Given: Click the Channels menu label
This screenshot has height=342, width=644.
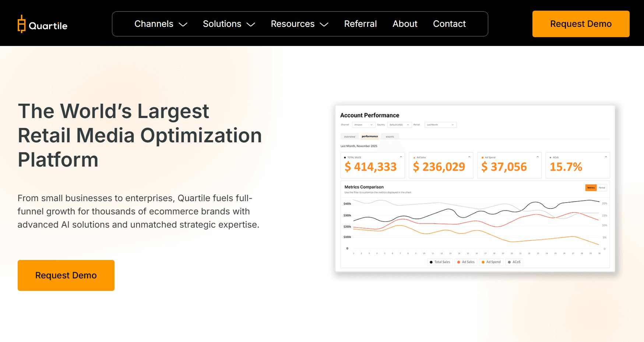Looking at the screenshot, I should (154, 24).
